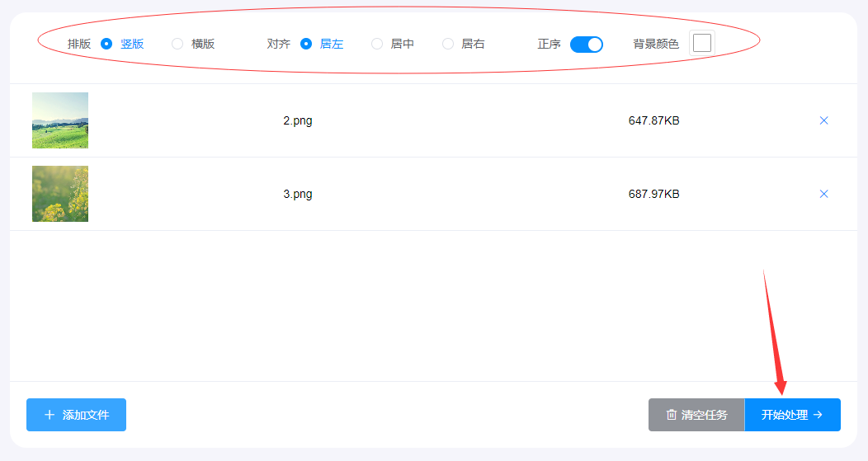Click the 2.png meadow thumbnail

click(x=60, y=120)
